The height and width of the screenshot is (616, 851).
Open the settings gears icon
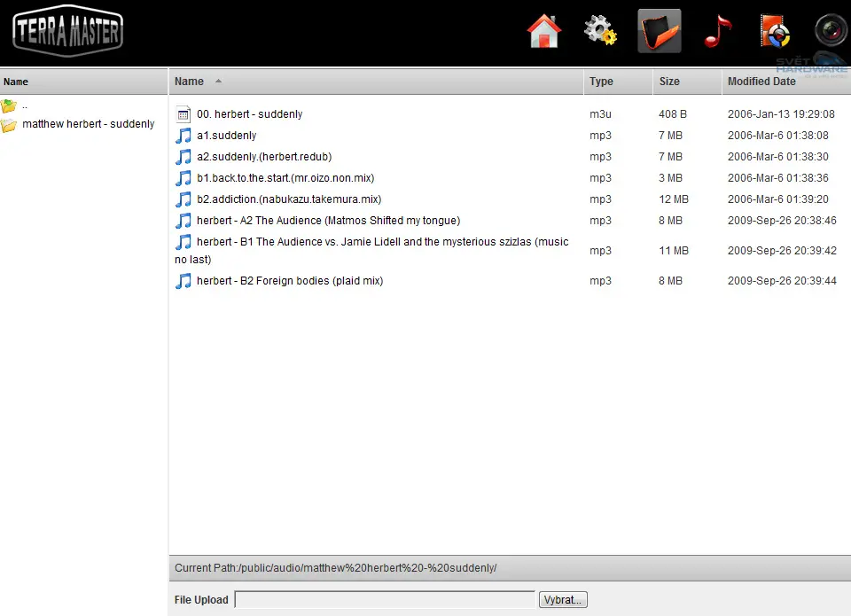600,31
